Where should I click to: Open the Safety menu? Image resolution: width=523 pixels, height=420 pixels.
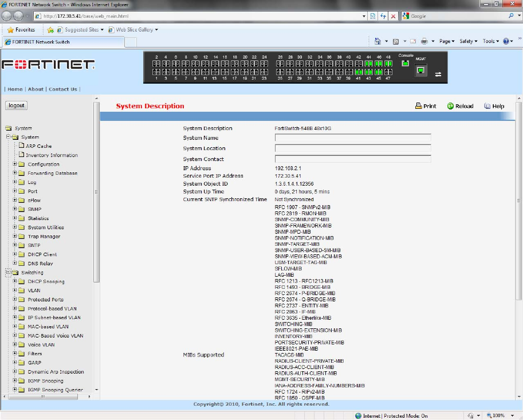[x=469, y=41]
